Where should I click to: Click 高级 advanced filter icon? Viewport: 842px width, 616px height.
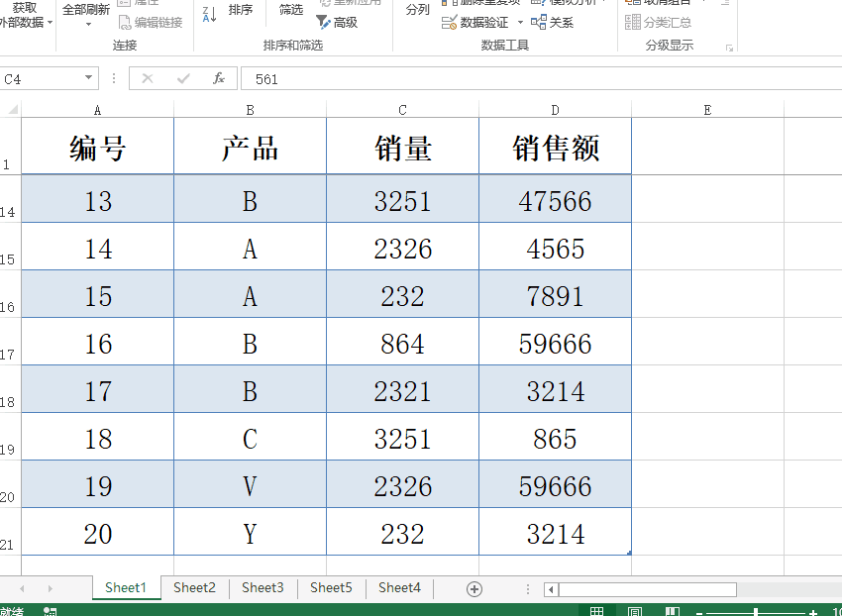(346, 22)
